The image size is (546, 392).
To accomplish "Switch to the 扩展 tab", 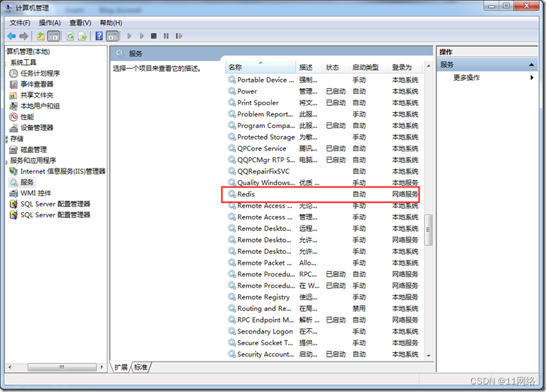I will (121, 367).
